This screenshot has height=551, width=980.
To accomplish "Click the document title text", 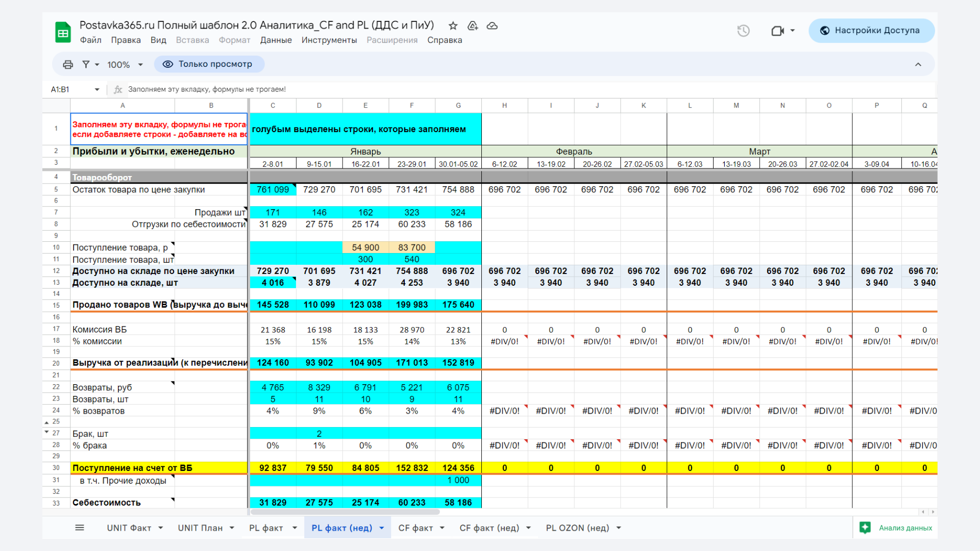I will click(x=257, y=26).
